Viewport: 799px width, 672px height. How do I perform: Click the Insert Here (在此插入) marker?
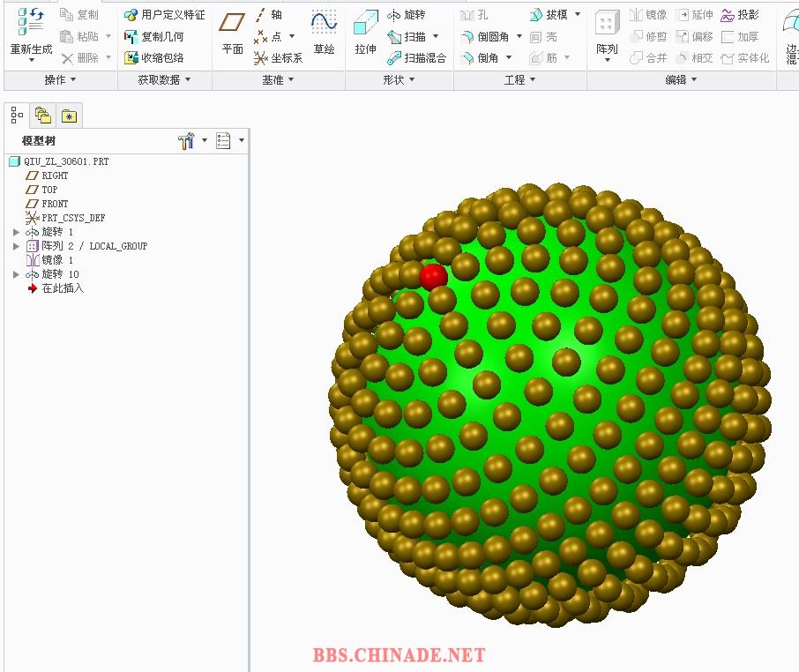[x=56, y=288]
